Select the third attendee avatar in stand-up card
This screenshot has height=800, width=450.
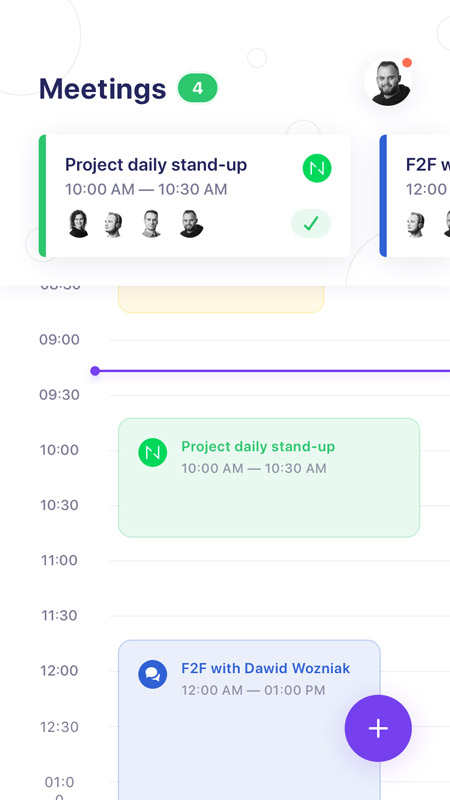pyautogui.click(x=151, y=223)
